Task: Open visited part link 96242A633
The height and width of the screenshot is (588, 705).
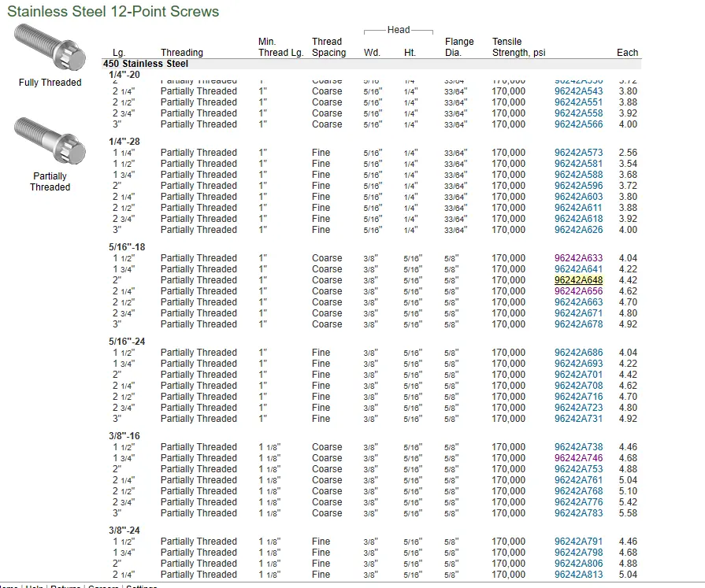Action: pos(578,258)
